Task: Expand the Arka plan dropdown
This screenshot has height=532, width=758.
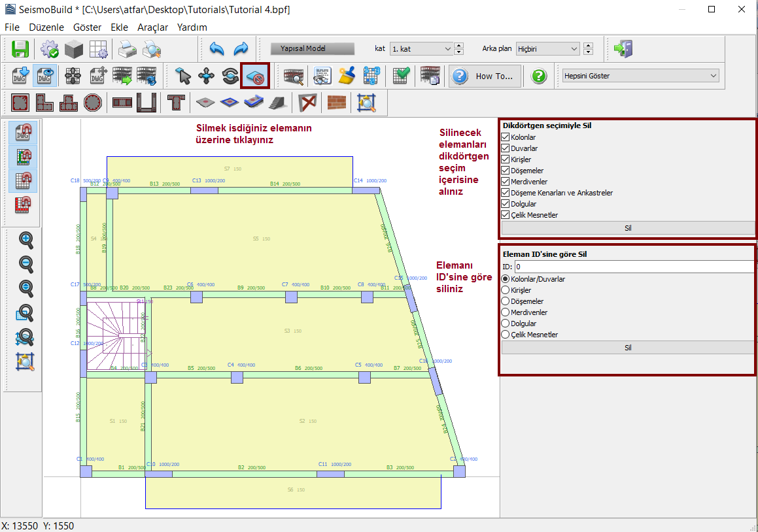Action: pyautogui.click(x=547, y=49)
